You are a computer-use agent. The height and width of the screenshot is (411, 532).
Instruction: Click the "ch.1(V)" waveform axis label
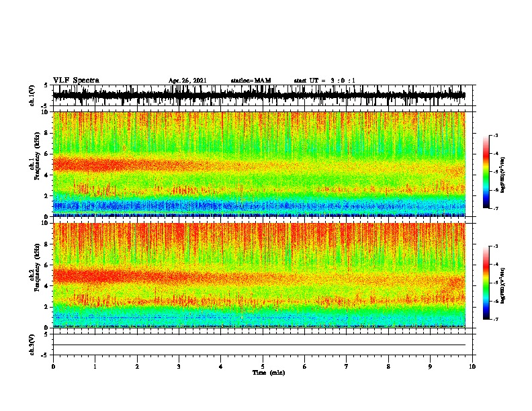point(32,95)
